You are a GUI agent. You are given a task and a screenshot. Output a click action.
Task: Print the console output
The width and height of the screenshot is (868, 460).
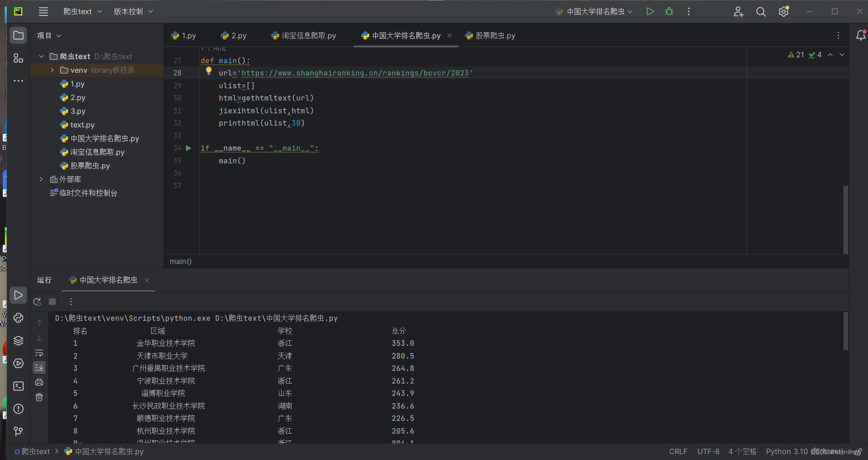click(39, 382)
